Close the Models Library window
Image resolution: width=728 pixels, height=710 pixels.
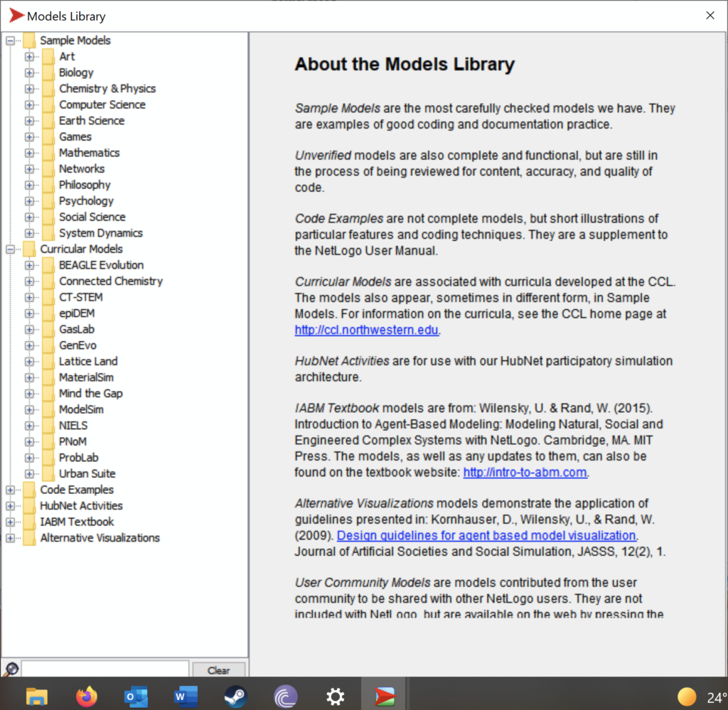710,16
